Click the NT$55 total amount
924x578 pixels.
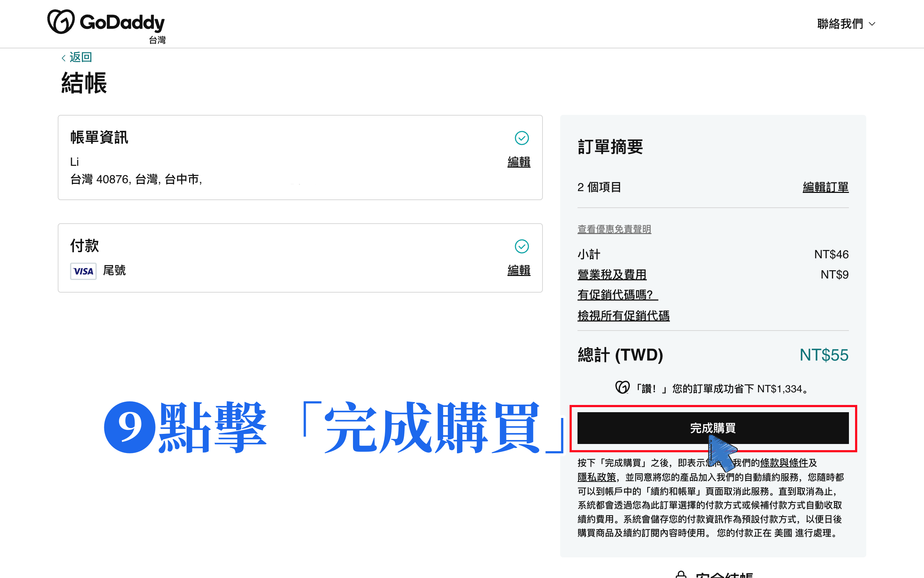(x=824, y=355)
